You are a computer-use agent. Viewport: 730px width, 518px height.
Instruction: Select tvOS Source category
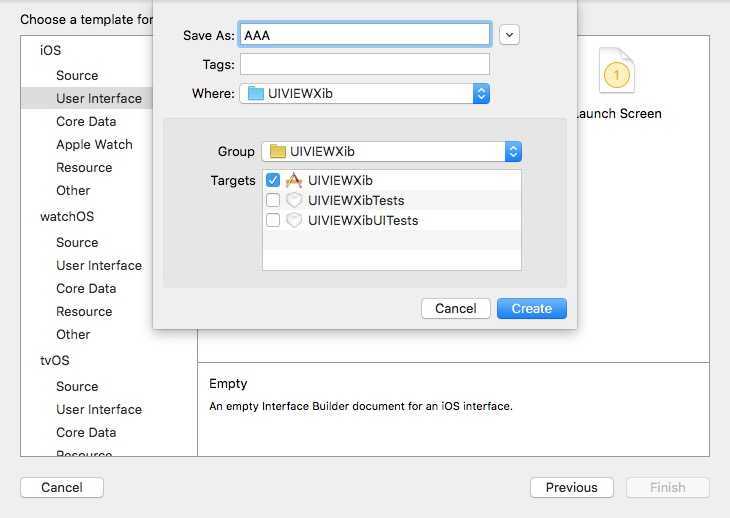coord(77,386)
